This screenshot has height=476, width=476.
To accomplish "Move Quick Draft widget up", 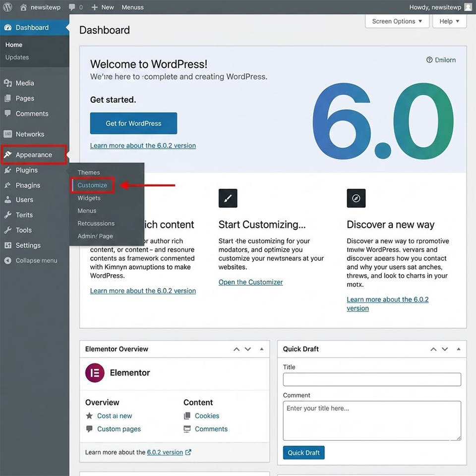I will [x=433, y=349].
